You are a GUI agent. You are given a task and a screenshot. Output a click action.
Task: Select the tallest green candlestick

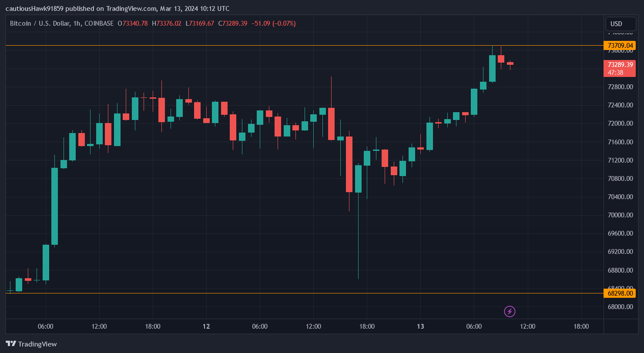click(54, 204)
